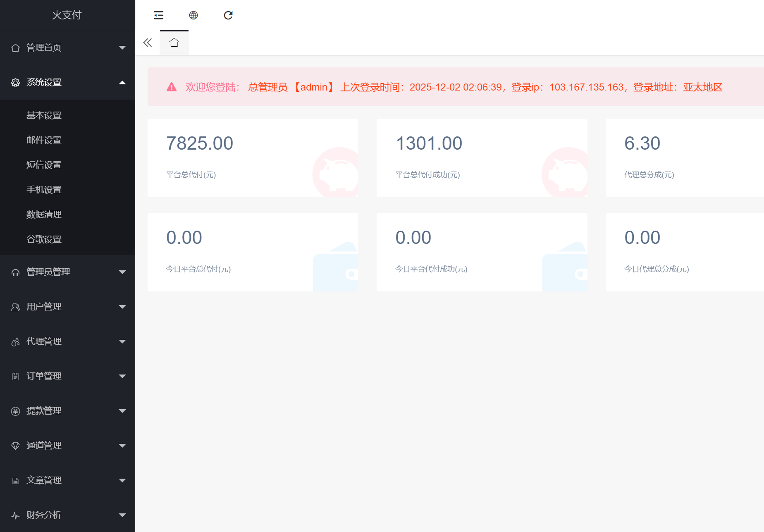Open 邮件设置 submenu item
This screenshot has height=532, width=764.
(44, 140)
